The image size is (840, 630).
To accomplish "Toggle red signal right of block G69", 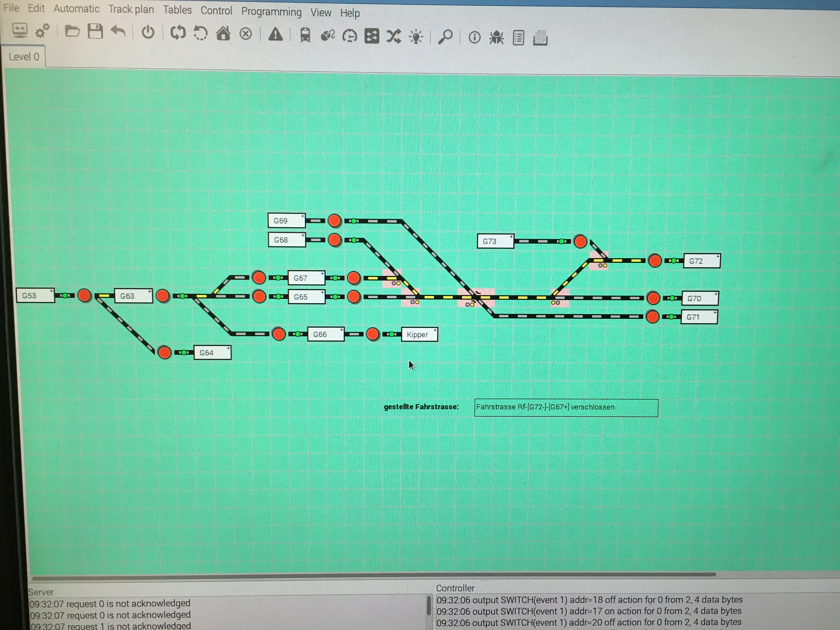I will tap(335, 221).
